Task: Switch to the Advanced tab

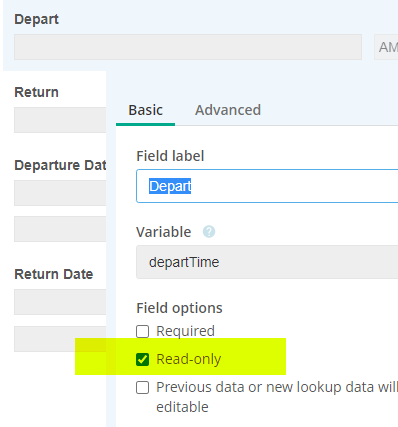Action: click(228, 110)
